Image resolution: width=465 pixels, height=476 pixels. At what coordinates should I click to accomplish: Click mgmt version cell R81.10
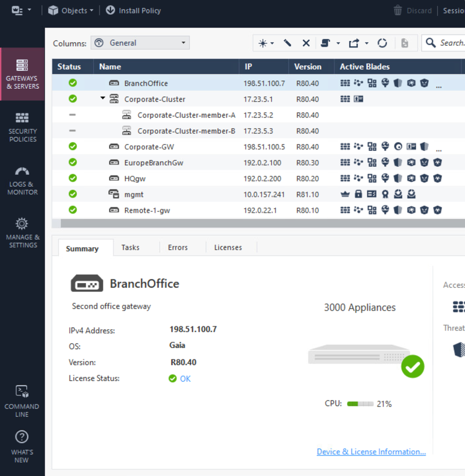tap(307, 194)
